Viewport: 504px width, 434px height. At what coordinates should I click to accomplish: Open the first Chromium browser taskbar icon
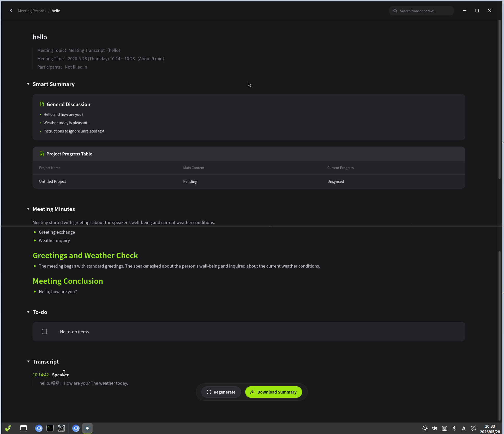(39, 428)
